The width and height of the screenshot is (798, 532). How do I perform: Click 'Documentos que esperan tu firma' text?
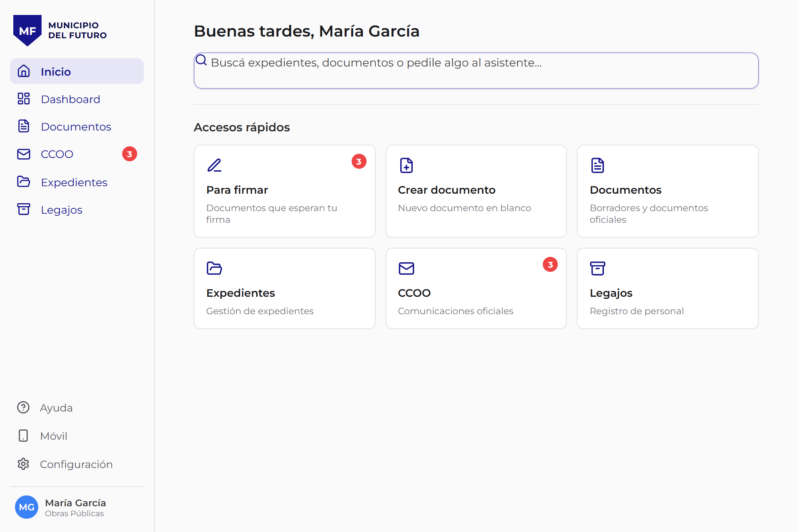click(272, 214)
